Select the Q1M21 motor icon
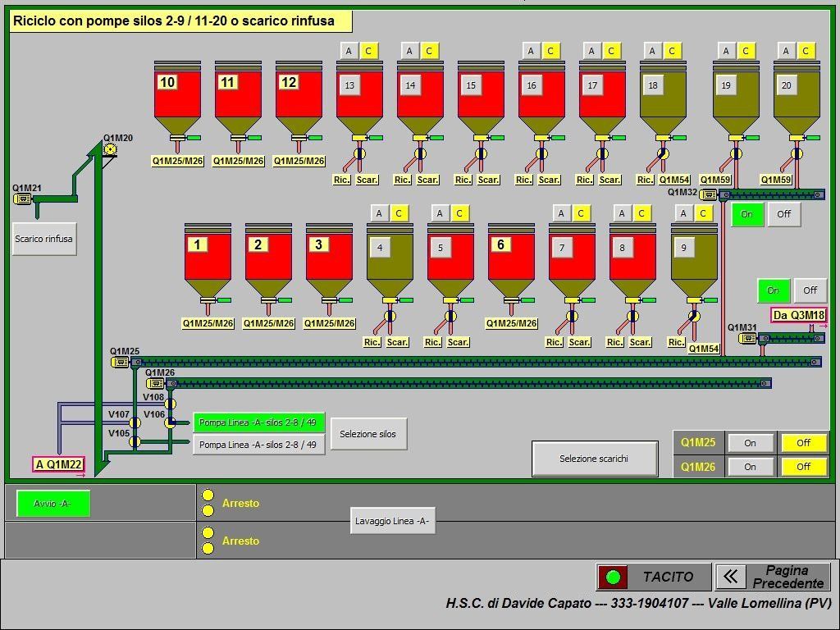Viewport: 840px width, 630px height. tap(23, 199)
